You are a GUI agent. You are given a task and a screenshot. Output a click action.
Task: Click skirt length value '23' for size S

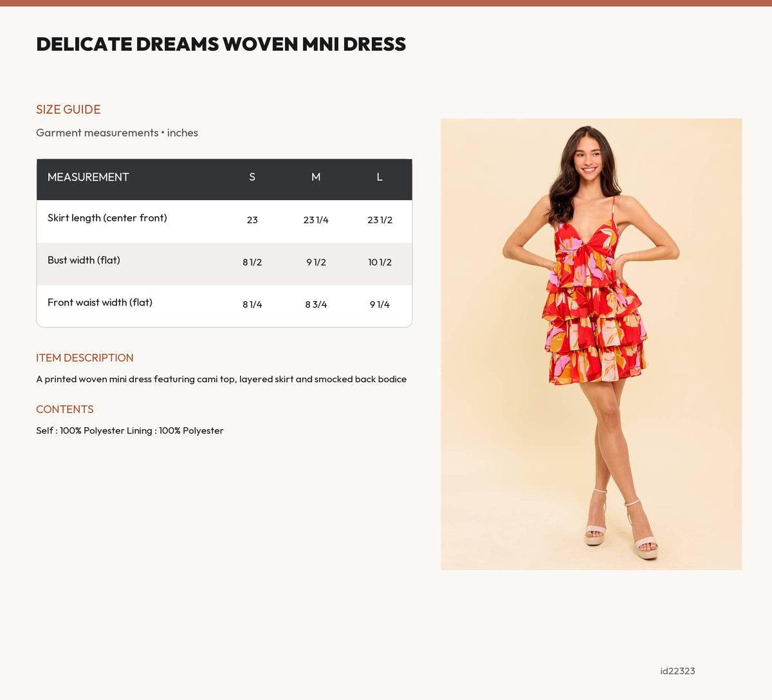coord(252,220)
